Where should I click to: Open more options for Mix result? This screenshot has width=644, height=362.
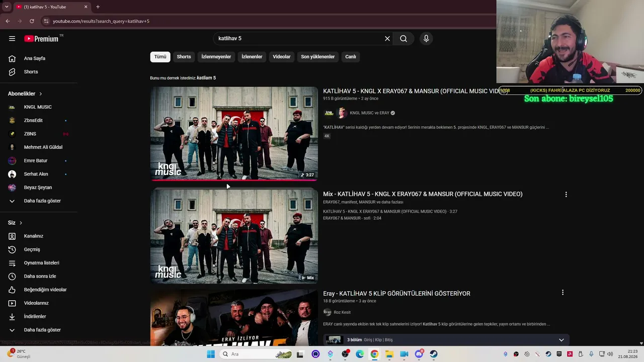coord(566,195)
